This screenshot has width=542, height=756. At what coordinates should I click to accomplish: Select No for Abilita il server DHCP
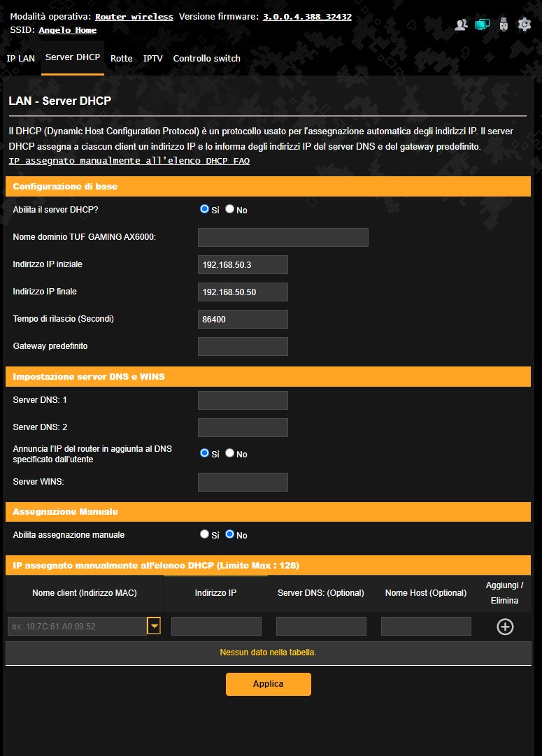pyautogui.click(x=229, y=209)
